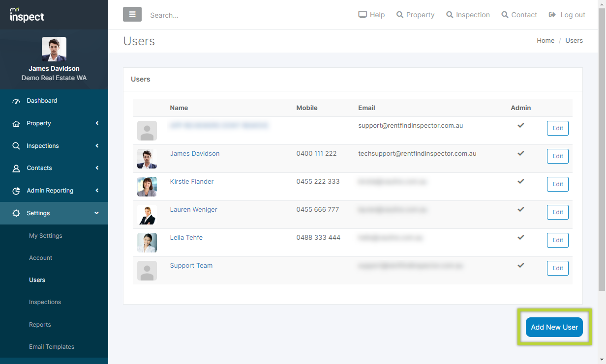Edit the Support Team user

558,268
